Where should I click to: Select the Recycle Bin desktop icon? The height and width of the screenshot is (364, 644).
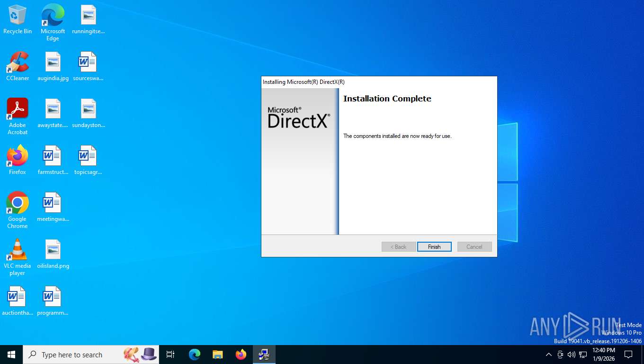[x=18, y=19]
